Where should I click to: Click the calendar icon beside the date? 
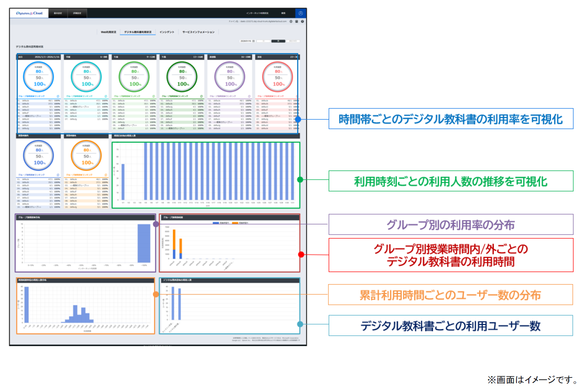254,41
